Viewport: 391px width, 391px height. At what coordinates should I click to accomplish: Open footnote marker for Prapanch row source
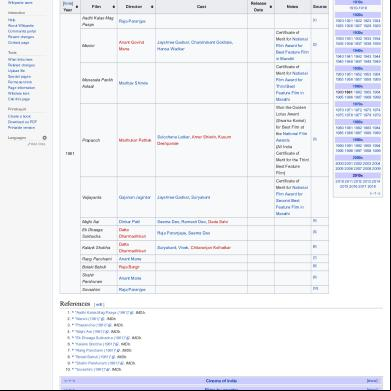tap(315, 139)
